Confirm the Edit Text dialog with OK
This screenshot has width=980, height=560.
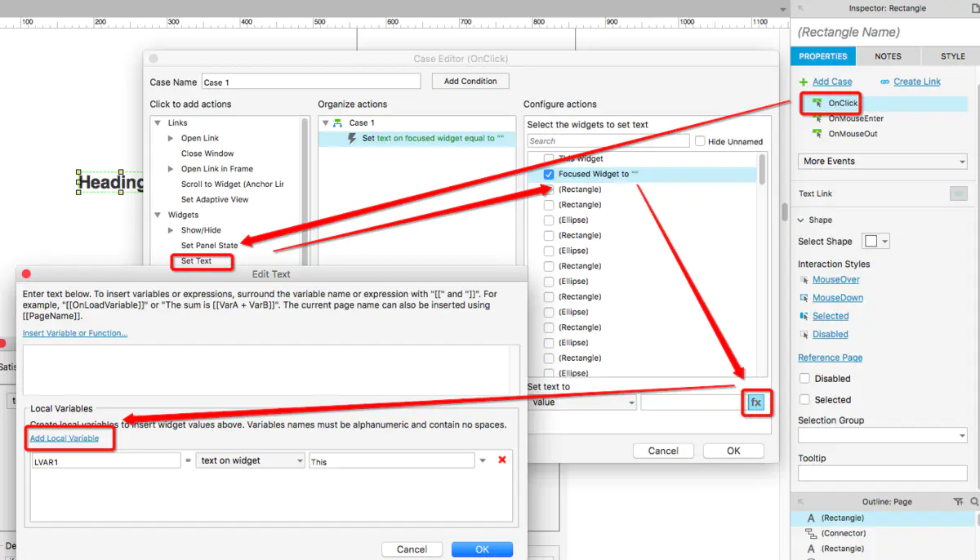coord(482,549)
